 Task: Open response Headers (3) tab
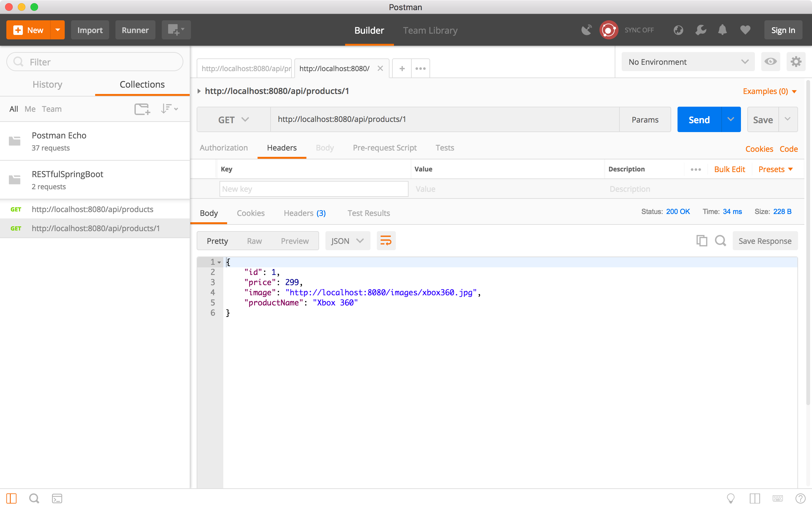tap(305, 213)
